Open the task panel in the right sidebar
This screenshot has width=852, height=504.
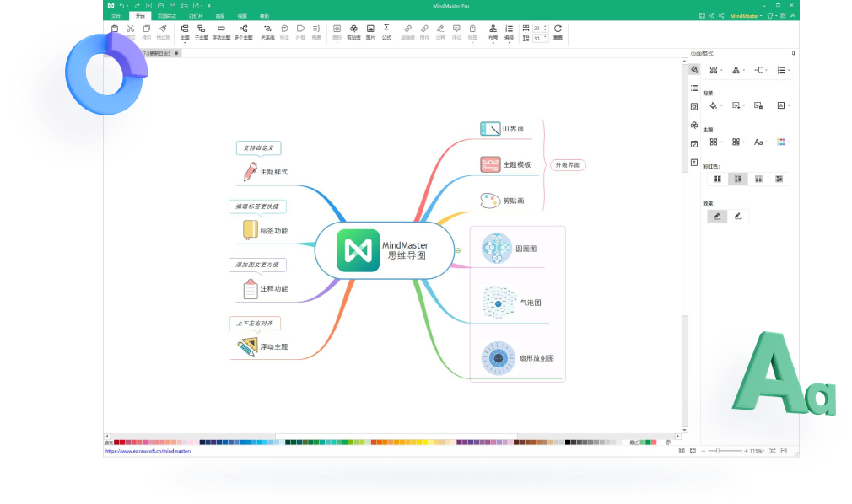tap(694, 143)
